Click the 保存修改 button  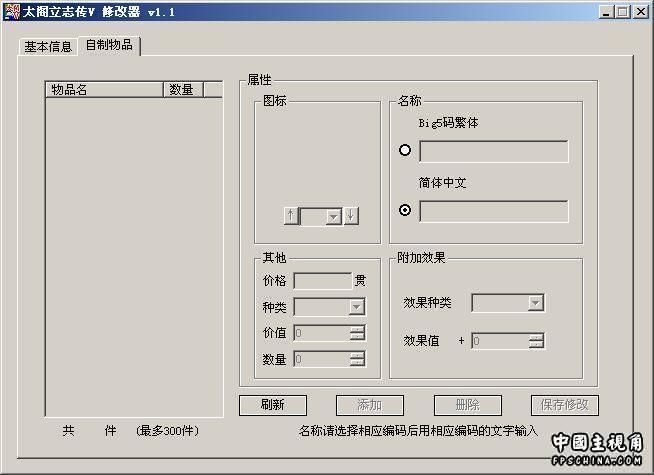(x=565, y=405)
